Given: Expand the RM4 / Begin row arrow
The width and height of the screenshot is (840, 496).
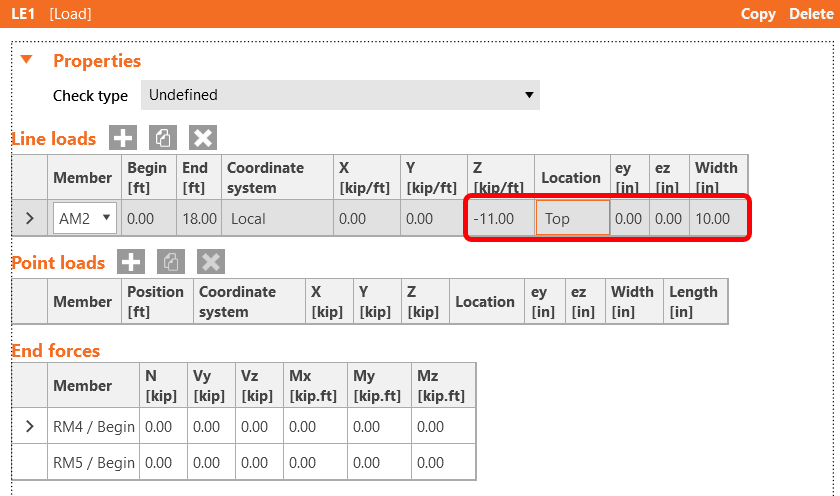Looking at the screenshot, I should [29, 427].
